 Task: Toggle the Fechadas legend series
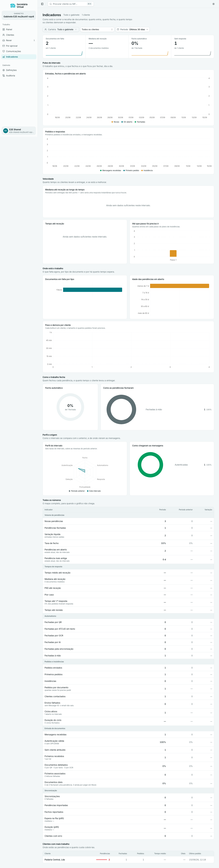(140, 122)
